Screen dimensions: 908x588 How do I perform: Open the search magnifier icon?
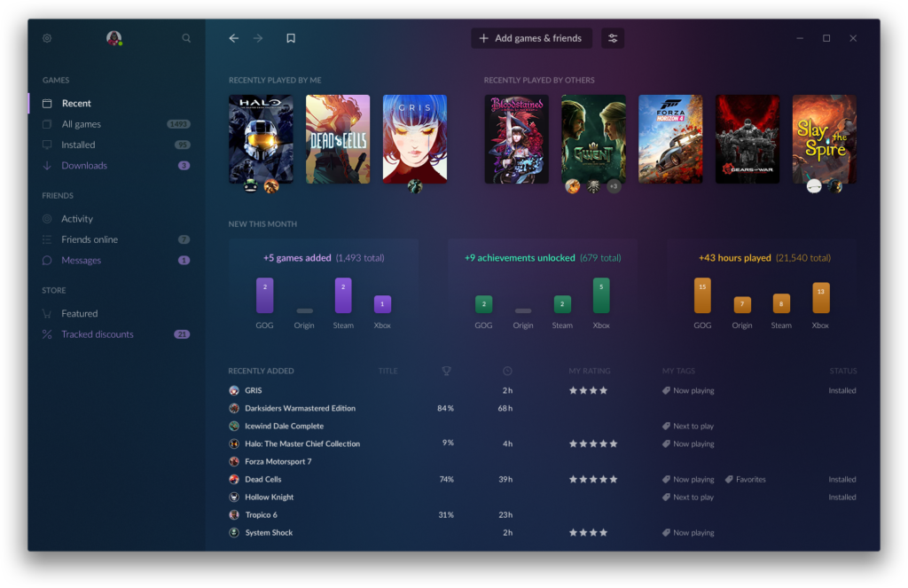coord(186,38)
